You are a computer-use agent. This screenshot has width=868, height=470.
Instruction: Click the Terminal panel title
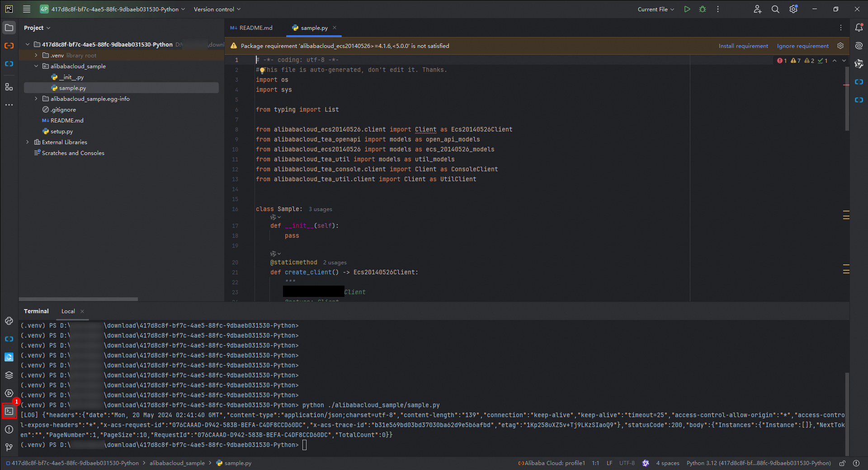[36, 311]
